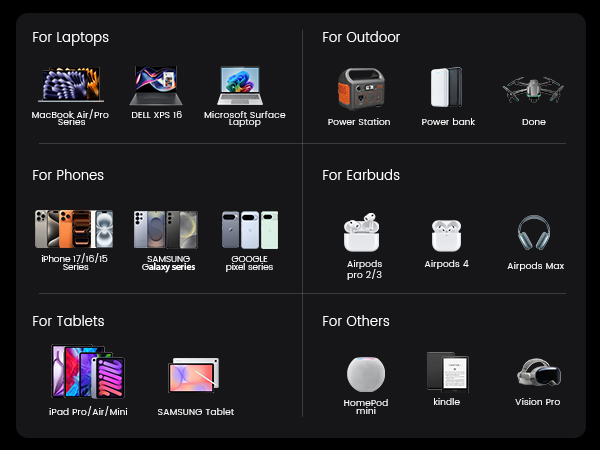Click the "Vision Pro" label
Viewport: 600px width, 450px height.
[538, 402]
